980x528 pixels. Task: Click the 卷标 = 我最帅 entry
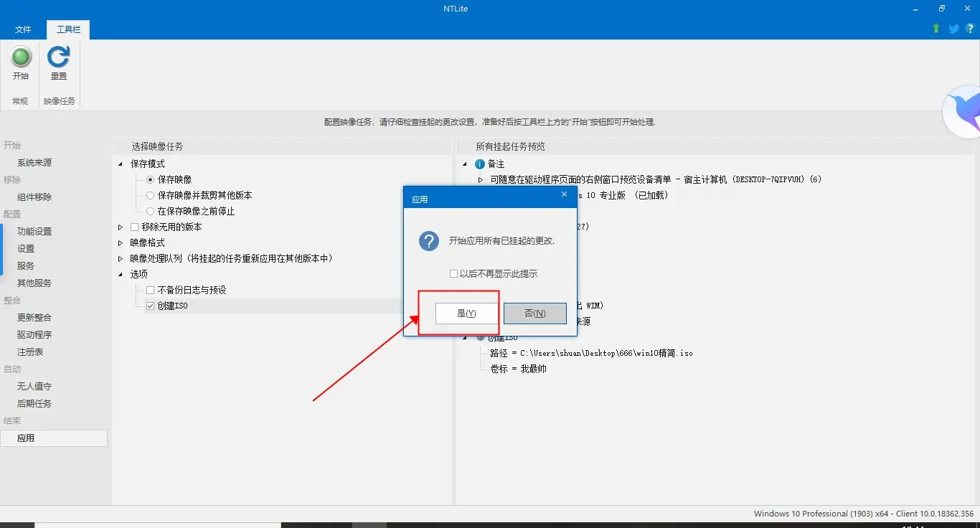518,369
